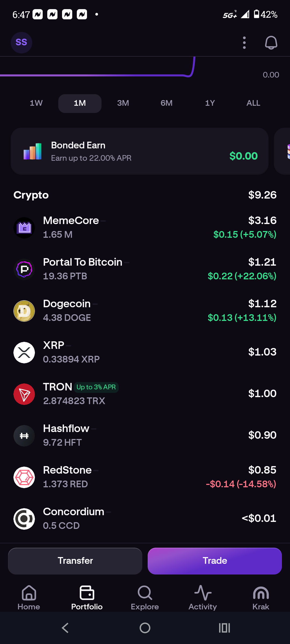The image size is (290, 644).
Task: Tap the MemeCore coin icon
Action: [x=24, y=228]
